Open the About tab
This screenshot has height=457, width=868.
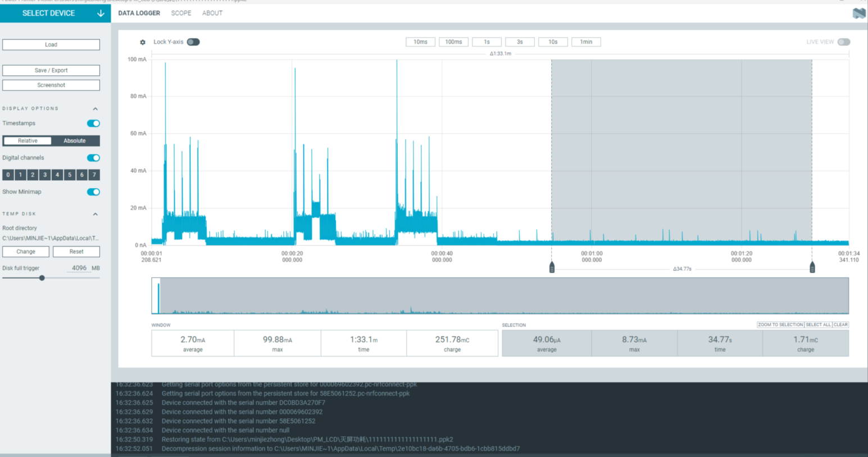coord(212,13)
